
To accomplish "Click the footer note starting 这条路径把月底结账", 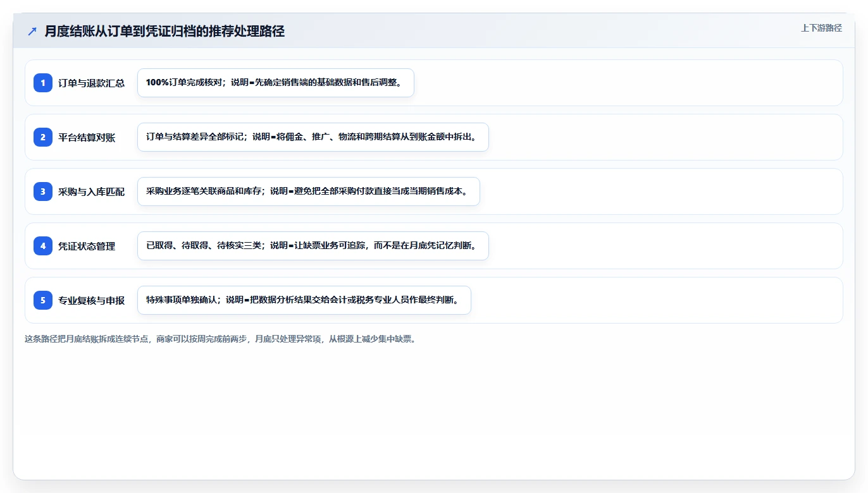I will [x=220, y=339].
